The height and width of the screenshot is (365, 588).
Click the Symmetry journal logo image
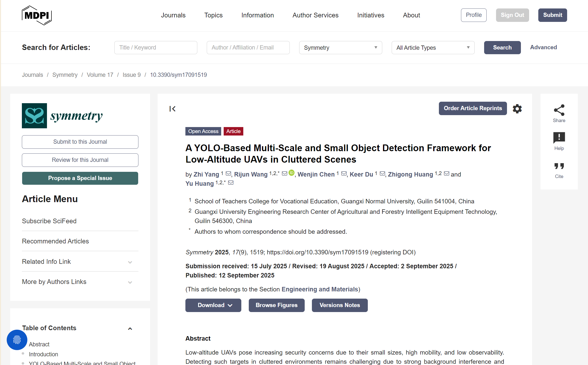point(35,116)
